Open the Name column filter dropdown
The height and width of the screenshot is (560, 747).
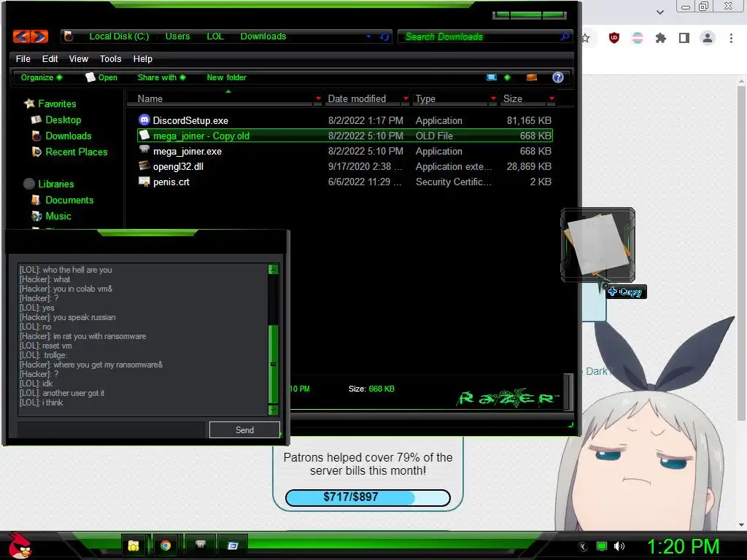(318, 98)
